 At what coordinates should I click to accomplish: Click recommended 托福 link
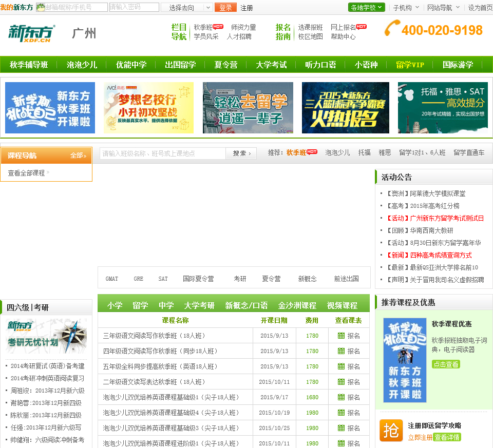point(364,152)
